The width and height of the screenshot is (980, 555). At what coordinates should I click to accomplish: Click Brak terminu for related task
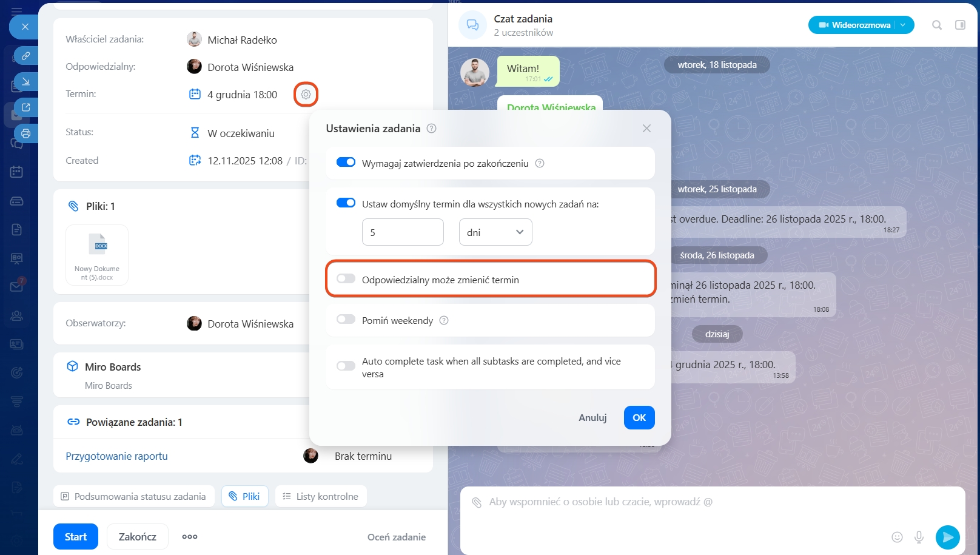(363, 456)
